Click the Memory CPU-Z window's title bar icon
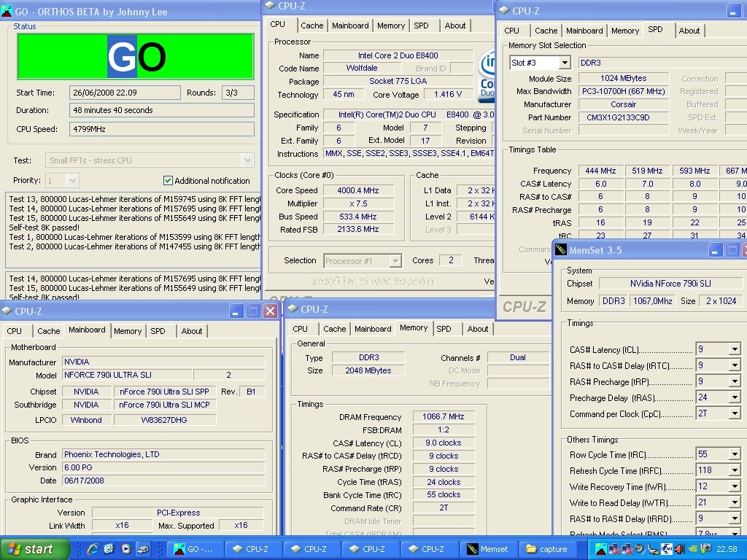747x560 pixels. tap(293, 309)
